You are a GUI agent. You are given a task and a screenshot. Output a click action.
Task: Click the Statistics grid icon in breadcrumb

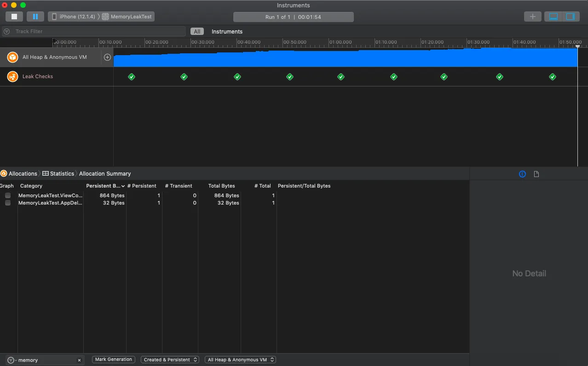click(x=45, y=174)
